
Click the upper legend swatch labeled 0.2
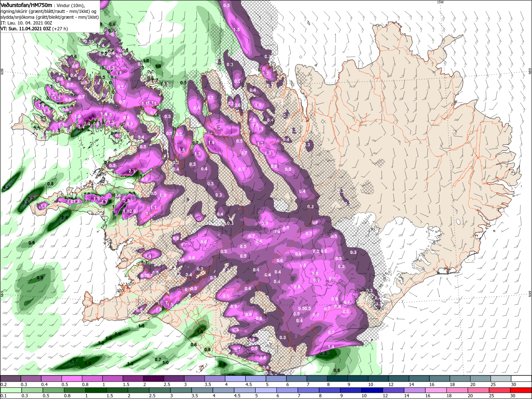click(x=10, y=379)
